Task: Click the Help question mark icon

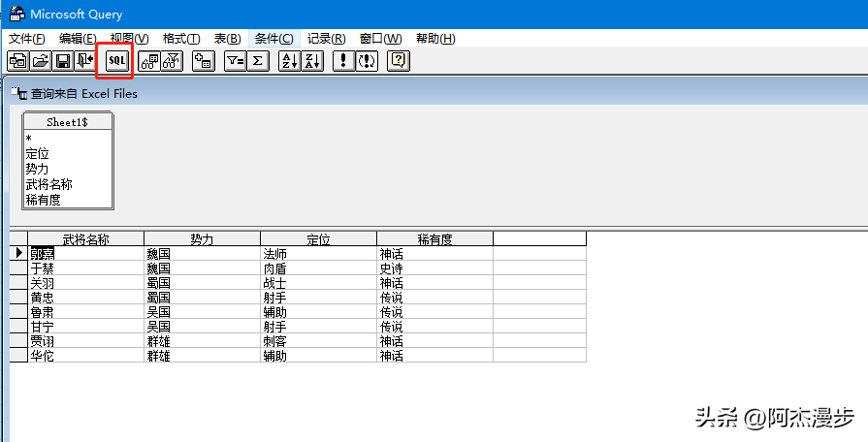Action: [x=398, y=60]
